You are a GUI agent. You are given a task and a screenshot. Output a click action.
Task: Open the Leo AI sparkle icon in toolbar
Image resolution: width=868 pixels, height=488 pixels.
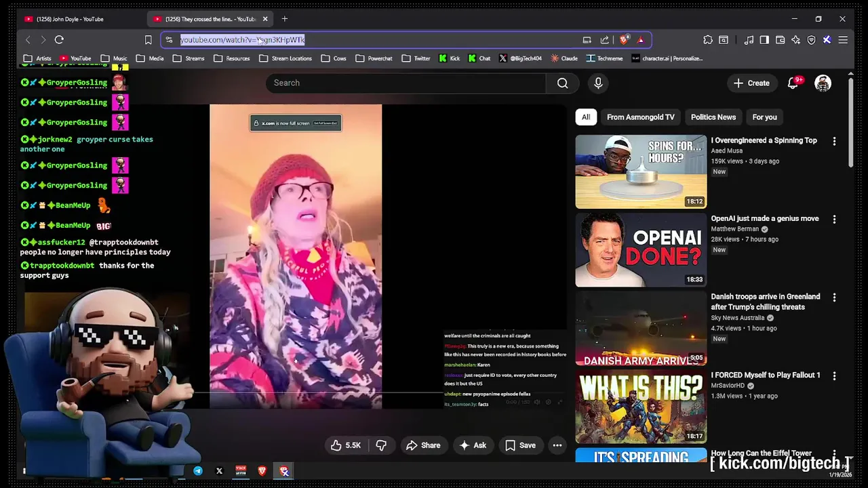pos(795,40)
